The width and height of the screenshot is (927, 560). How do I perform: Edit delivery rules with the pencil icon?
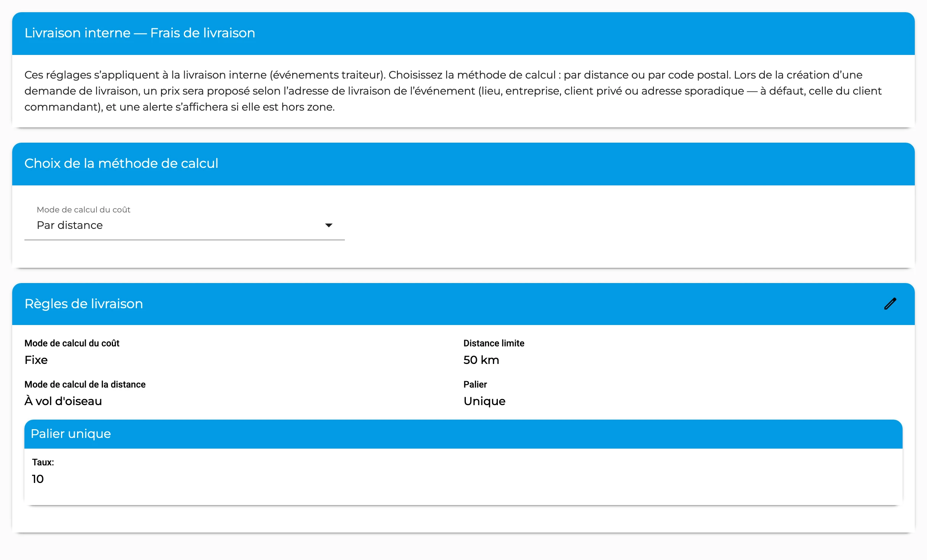[890, 304]
